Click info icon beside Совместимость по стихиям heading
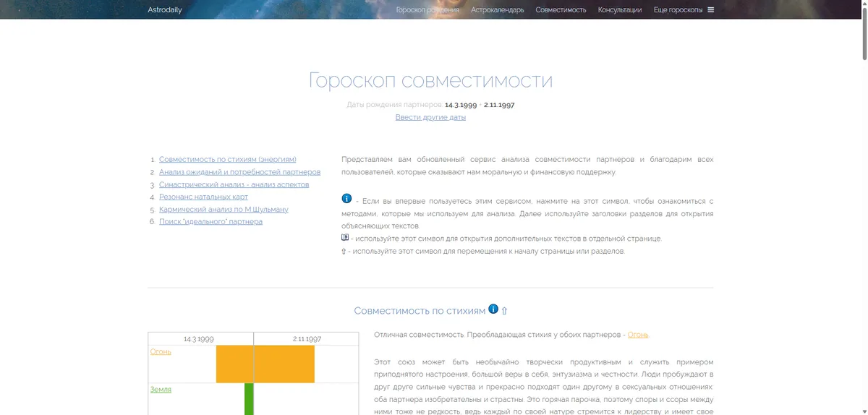The image size is (868, 415). 493,309
